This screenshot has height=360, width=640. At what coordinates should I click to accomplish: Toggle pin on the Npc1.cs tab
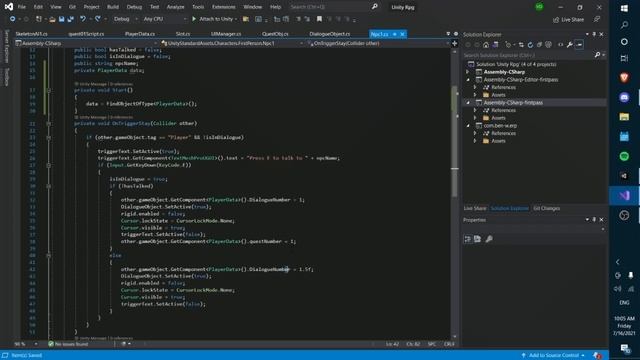pyautogui.click(x=395, y=34)
